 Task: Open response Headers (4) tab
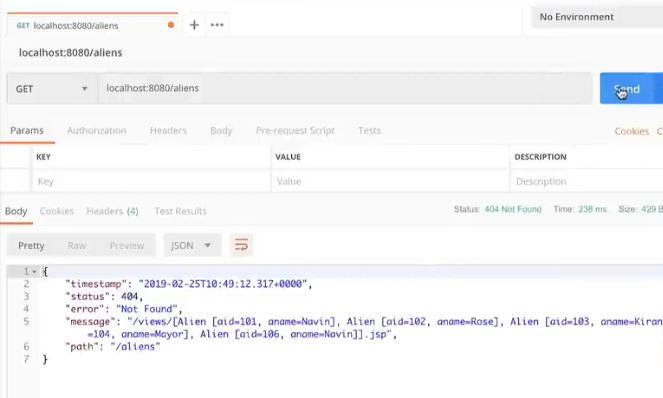(x=112, y=211)
